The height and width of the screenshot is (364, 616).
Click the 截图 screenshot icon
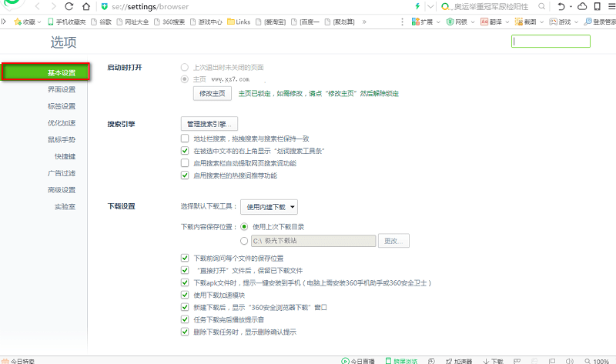click(519, 22)
